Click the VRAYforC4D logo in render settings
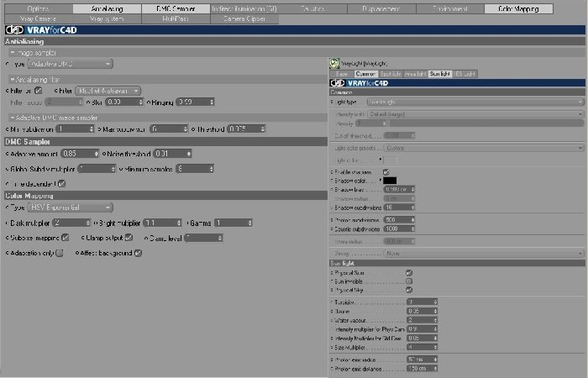This screenshot has width=588, height=378. tap(41, 30)
